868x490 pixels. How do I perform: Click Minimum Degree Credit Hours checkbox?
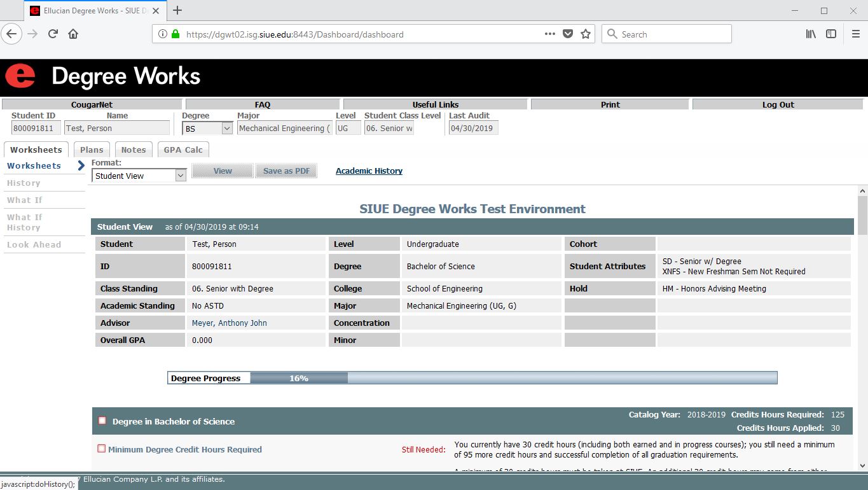click(102, 449)
